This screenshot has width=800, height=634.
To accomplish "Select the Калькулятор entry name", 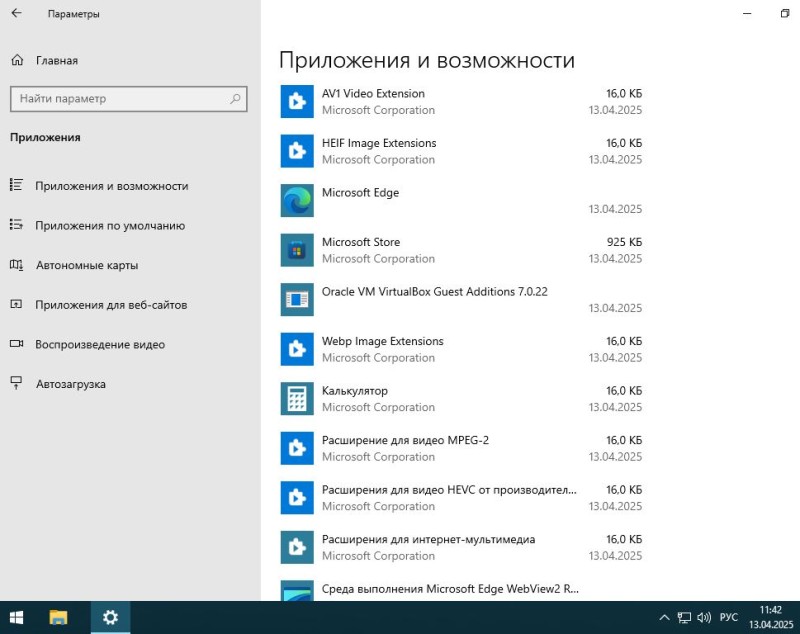I will point(355,391).
